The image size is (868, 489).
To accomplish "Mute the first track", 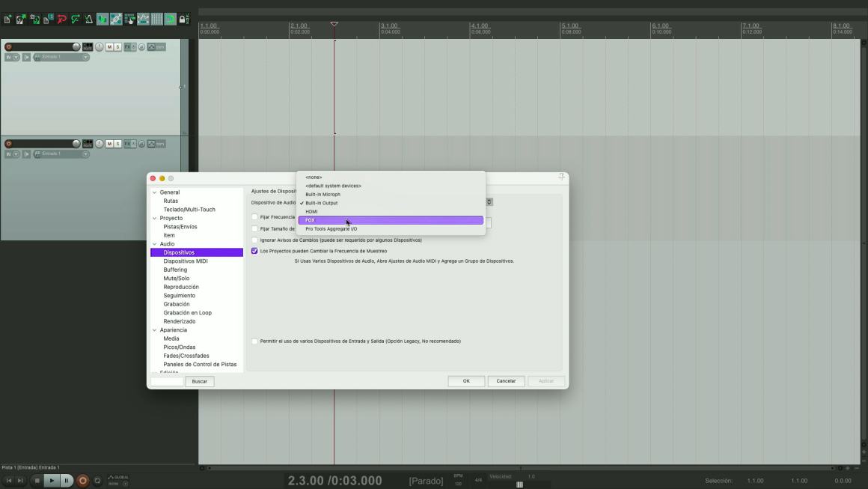I will (109, 47).
